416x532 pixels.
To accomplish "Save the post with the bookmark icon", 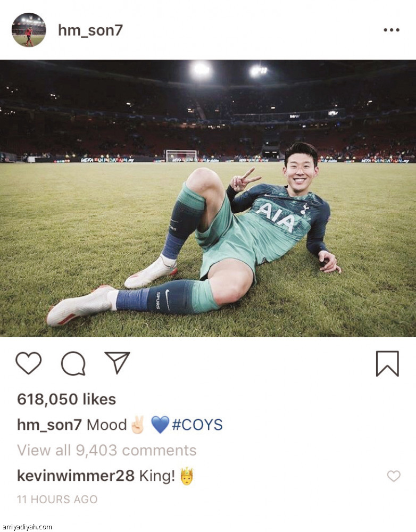I will [x=387, y=364].
